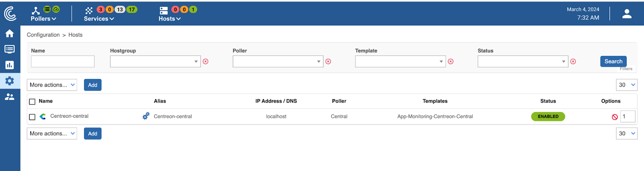The height and width of the screenshot is (171, 644).
Task: Clear the Status filter with red X
Action: (573, 61)
